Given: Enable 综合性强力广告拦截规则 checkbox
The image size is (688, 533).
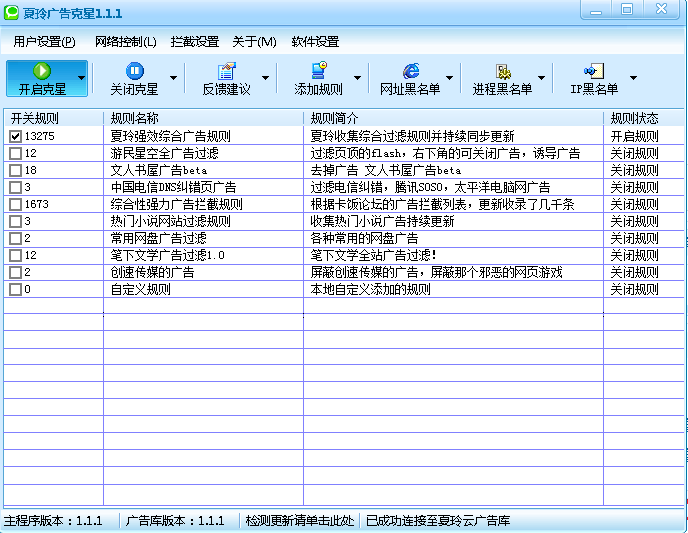Looking at the screenshot, I should 15,204.
